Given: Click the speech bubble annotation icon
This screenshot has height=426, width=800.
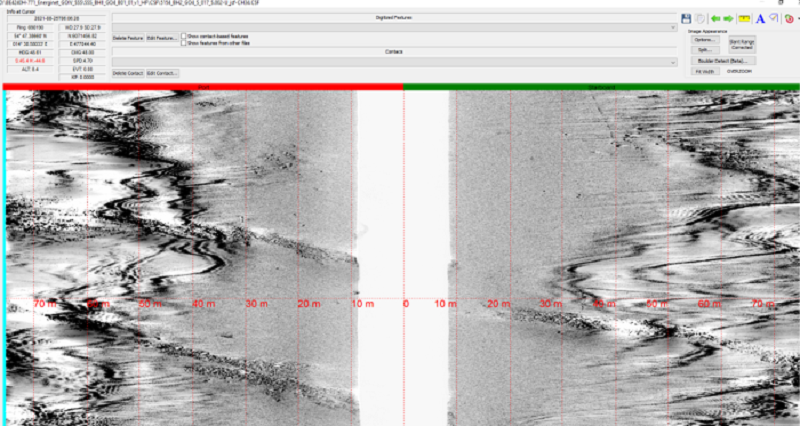Looking at the screenshot, I should 774,19.
